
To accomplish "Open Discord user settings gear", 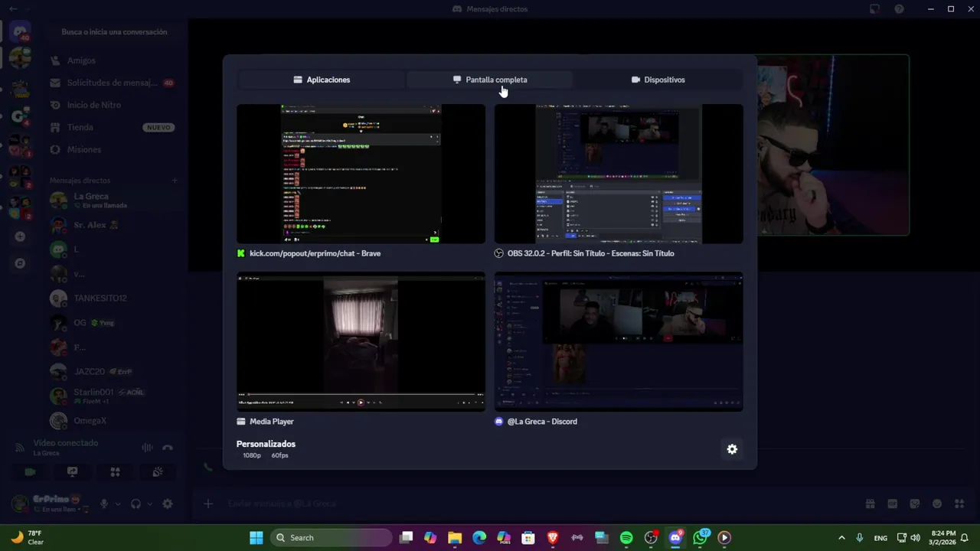I will (168, 504).
